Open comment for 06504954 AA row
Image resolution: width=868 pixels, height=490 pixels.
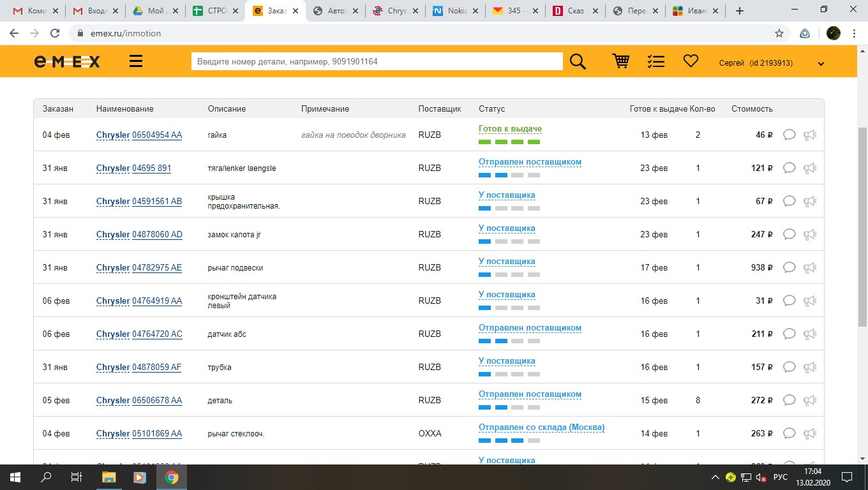pyautogui.click(x=789, y=135)
